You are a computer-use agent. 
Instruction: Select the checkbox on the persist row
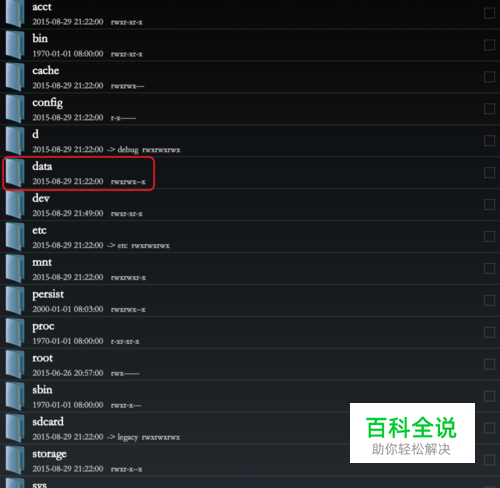489,300
